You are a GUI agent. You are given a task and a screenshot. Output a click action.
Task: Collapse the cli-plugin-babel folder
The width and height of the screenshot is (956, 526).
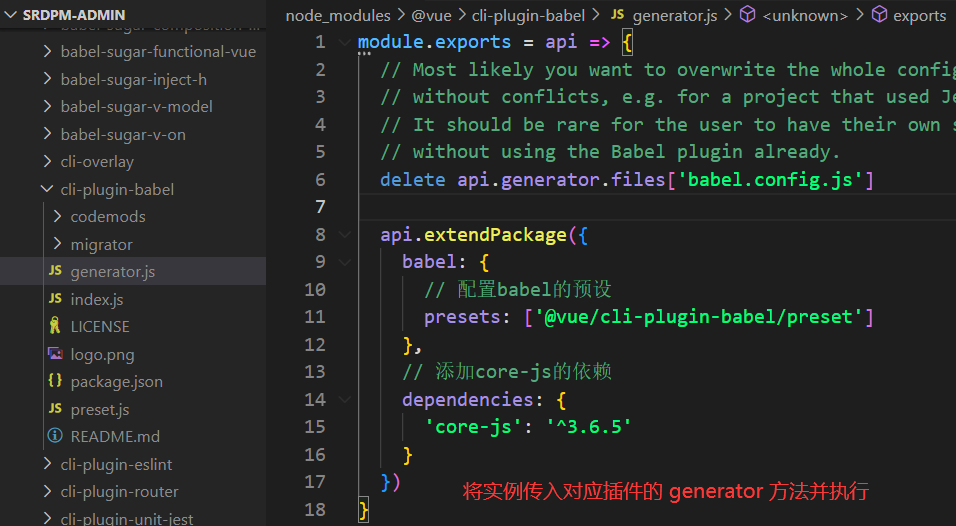tap(48, 190)
